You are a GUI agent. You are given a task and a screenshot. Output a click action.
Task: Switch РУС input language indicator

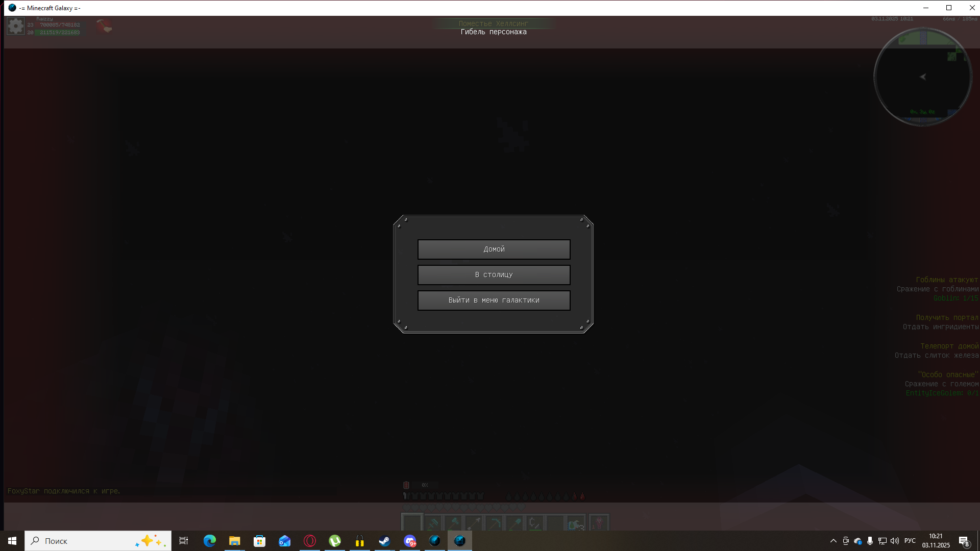click(x=910, y=541)
